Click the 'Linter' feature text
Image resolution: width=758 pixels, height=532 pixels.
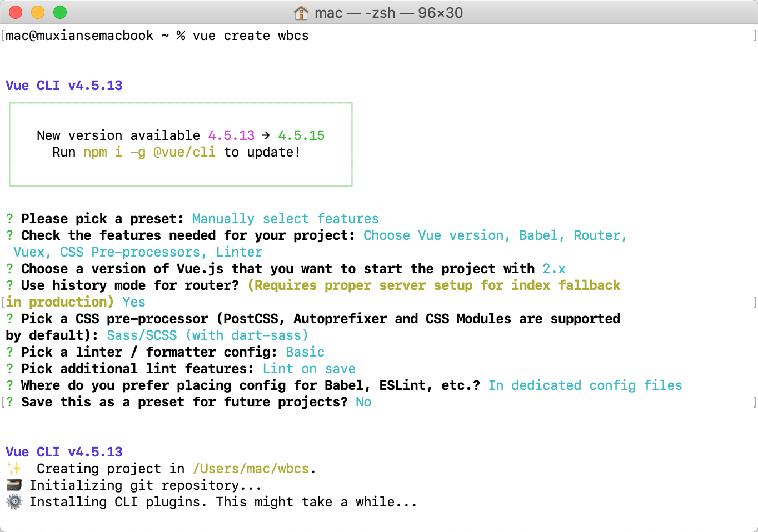(239, 252)
